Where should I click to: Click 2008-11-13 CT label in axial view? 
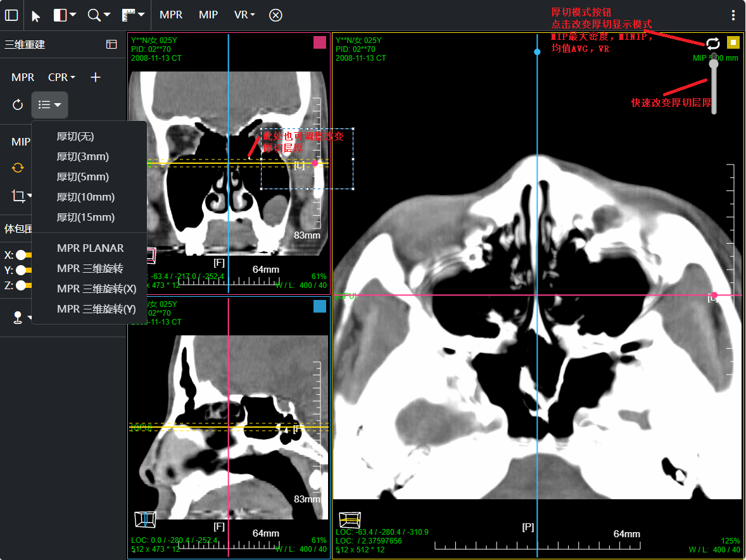click(x=360, y=58)
